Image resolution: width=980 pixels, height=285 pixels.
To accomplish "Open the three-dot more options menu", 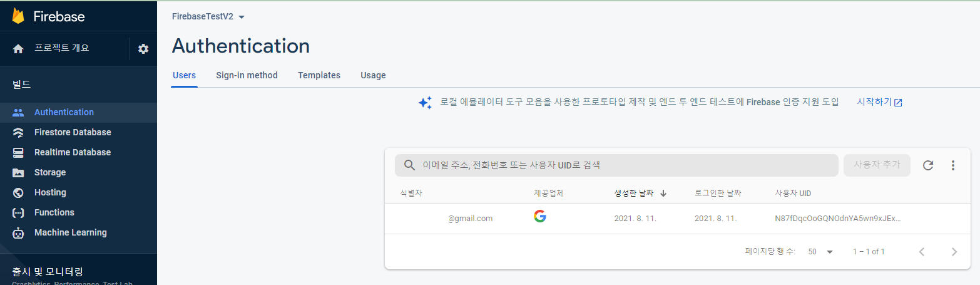I will pyautogui.click(x=953, y=165).
